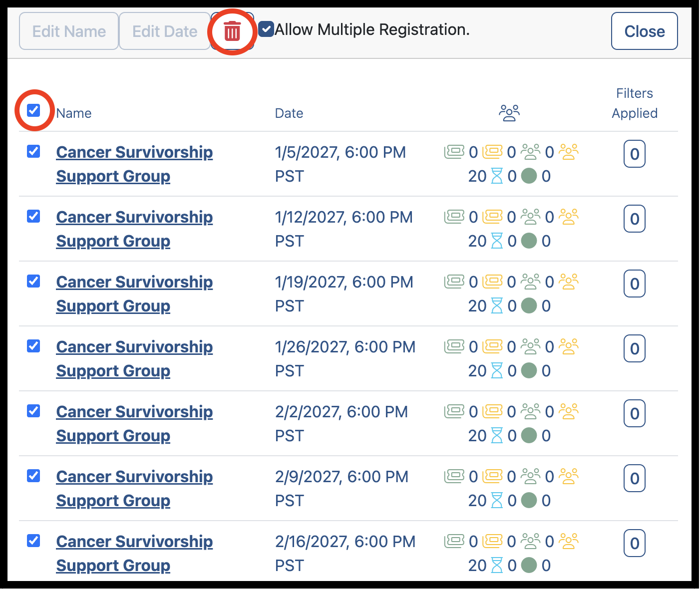Viewport: 700px width, 589px height.
Task: Click the green circle icon in 2/9/2027 row
Action: 529,500
